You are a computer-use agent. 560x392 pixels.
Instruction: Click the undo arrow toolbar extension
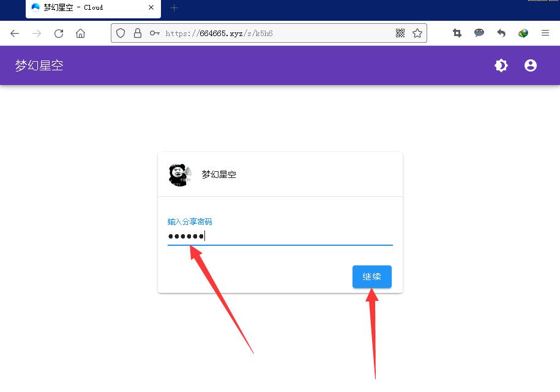tap(501, 34)
